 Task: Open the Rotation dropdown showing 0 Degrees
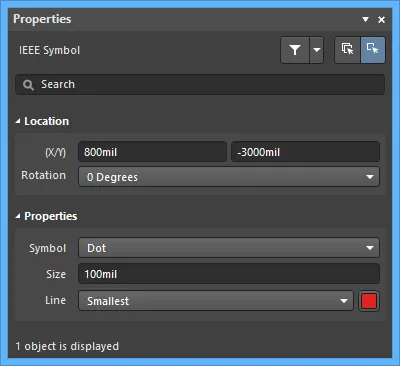click(x=229, y=177)
